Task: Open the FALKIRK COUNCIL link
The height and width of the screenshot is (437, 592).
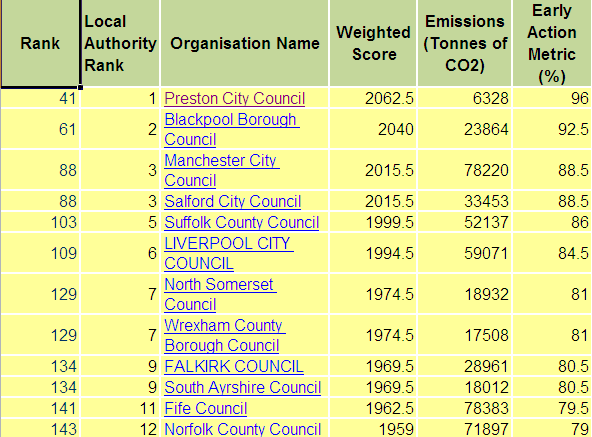Action: tap(234, 366)
